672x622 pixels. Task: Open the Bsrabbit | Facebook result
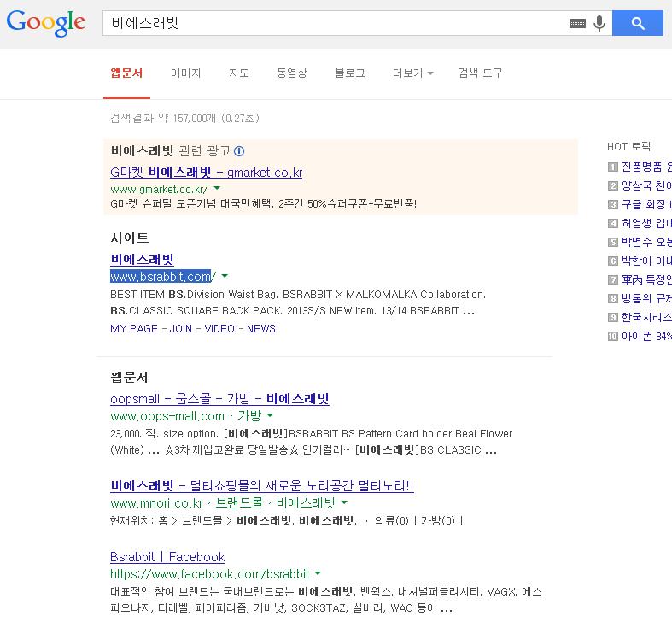point(167,557)
